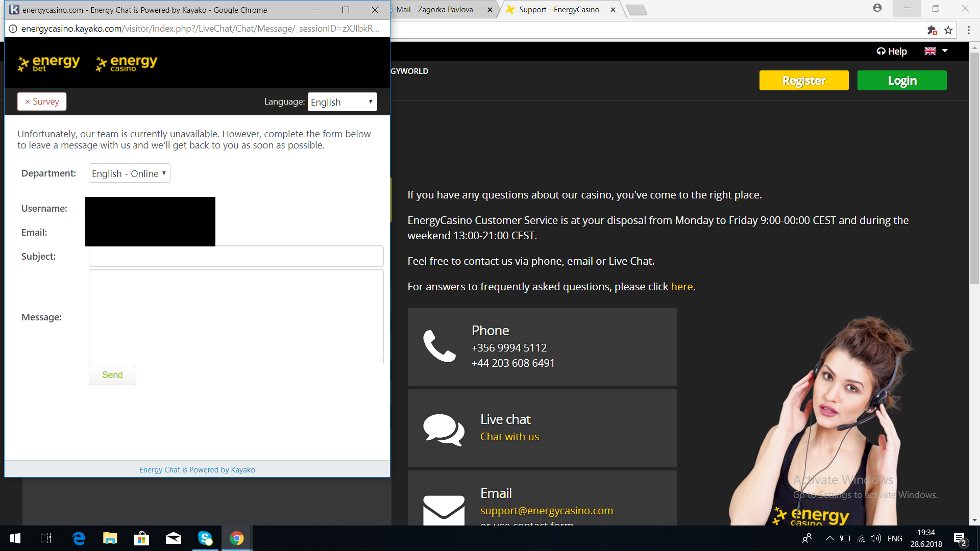The height and width of the screenshot is (551, 980).
Task: Close the Support - EnergyCasino tab
Action: [613, 10]
